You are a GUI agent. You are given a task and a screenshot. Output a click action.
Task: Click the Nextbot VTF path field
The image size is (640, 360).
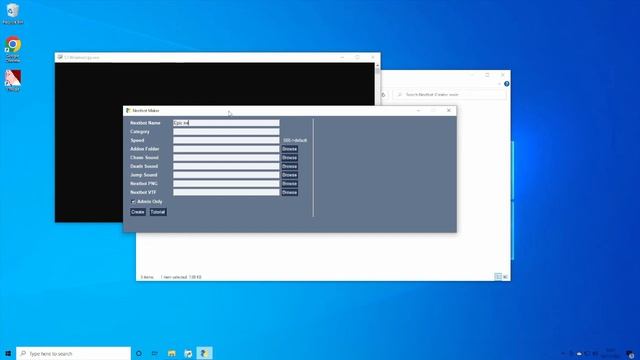226,192
